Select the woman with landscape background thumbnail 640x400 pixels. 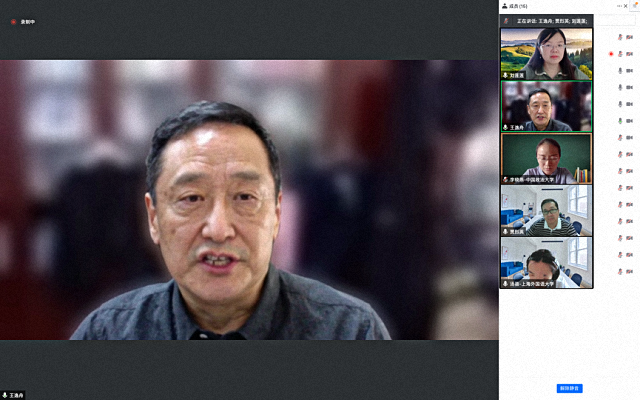[546, 53]
